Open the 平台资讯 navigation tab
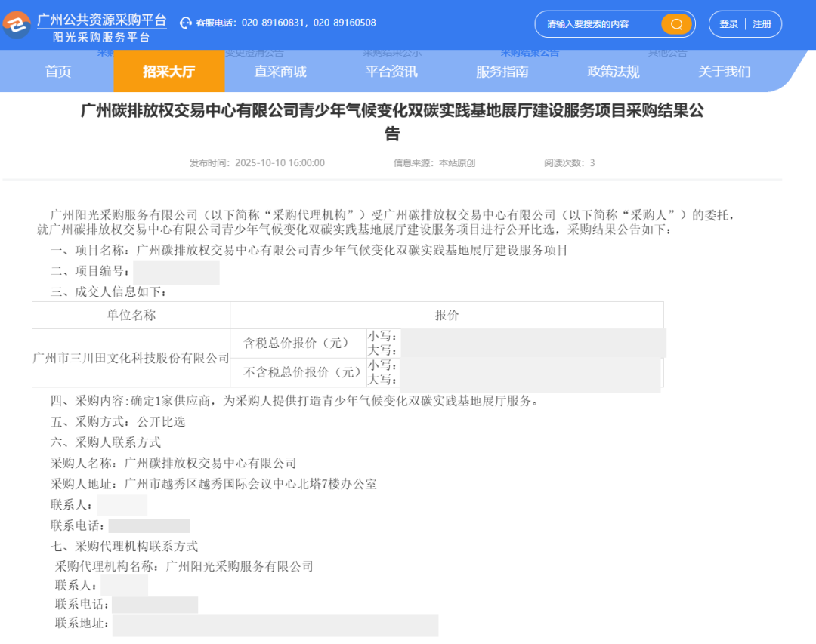The width and height of the screenshot is (816, 644). (x=391, y=72)
